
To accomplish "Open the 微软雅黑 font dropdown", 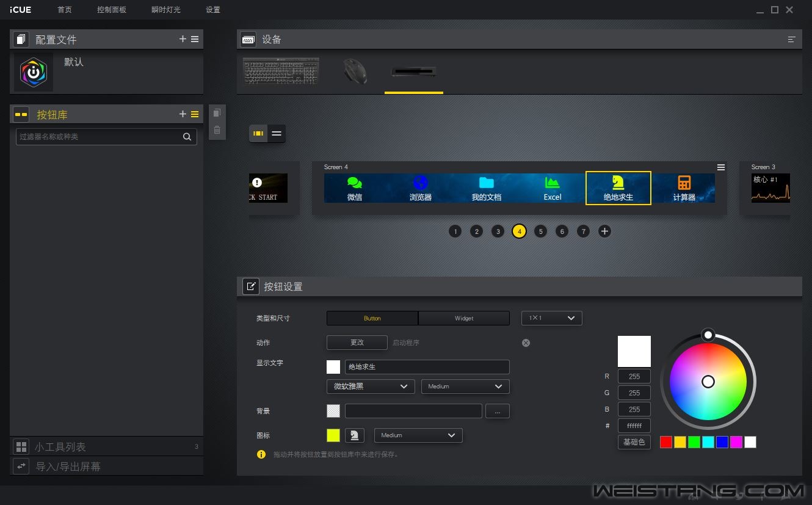I will pos(371,387).
